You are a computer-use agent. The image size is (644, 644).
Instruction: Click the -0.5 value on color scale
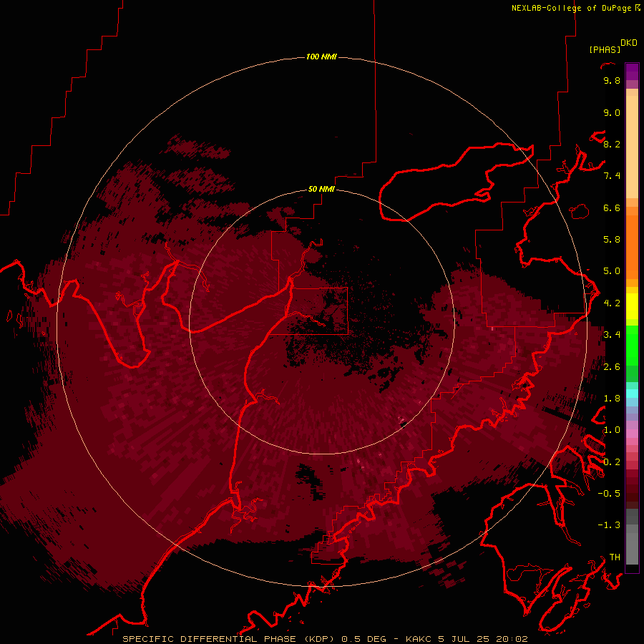point(609,494)
